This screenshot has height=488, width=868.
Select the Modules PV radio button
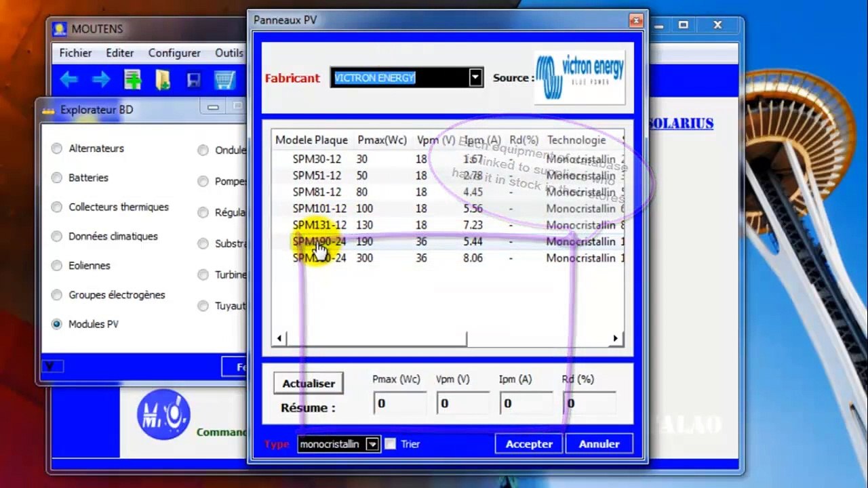tap(56, 324)
